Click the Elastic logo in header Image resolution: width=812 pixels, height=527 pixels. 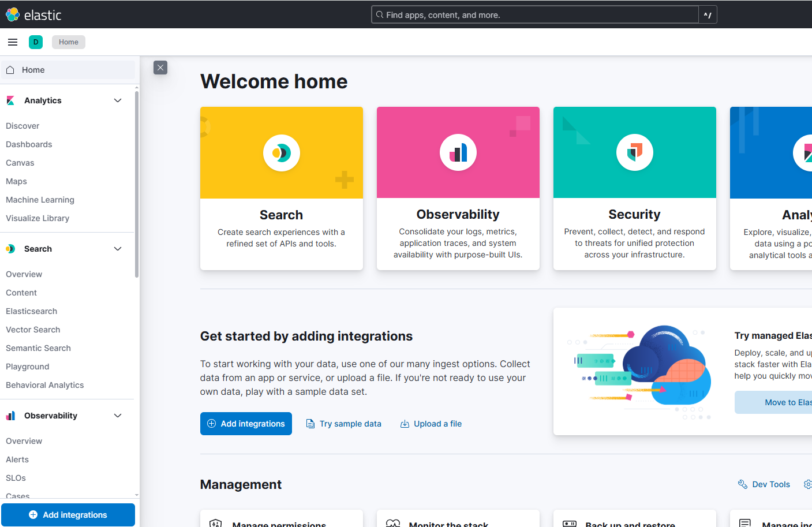[x=33, y=14]
